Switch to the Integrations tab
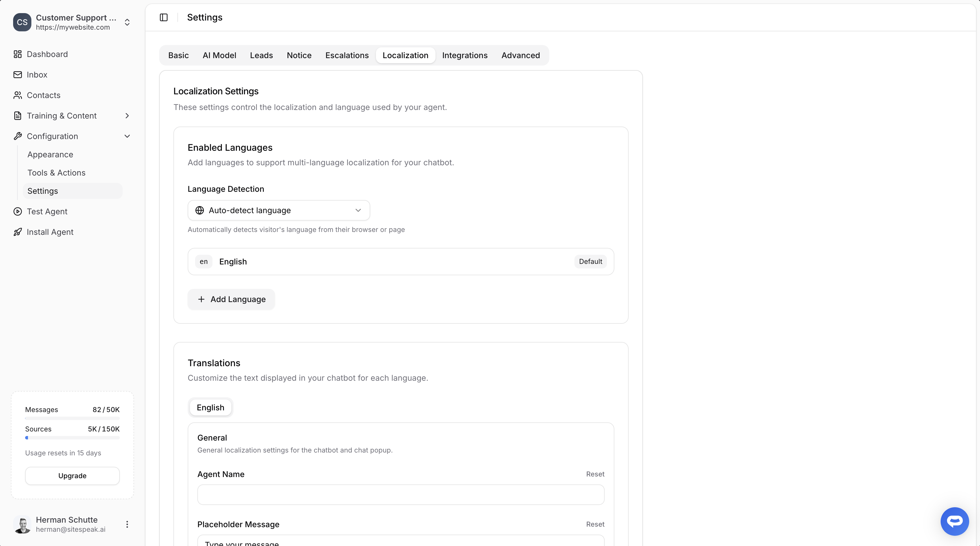This screenshot has width=980, height=546. pos(465,55)
